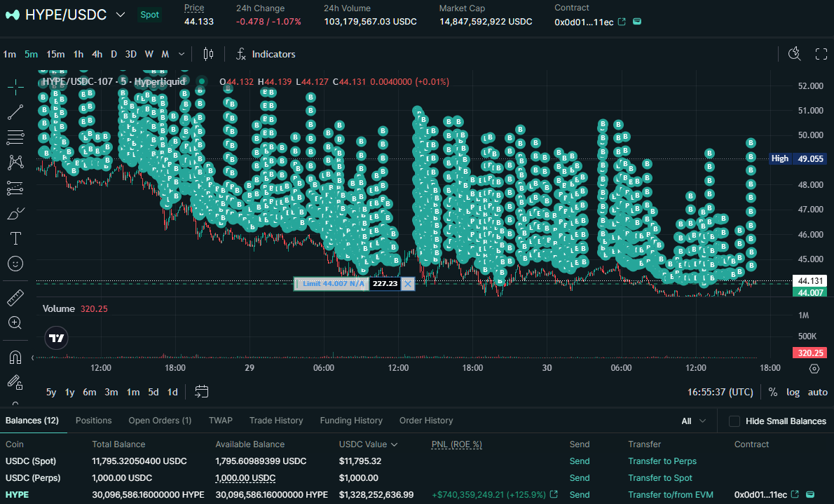Select the 4h timeframe
This screenshot has height=504, width=834.
click(97, 54)
